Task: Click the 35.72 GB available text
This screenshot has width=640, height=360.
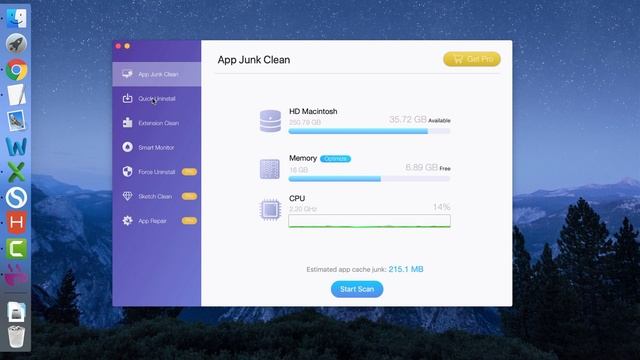Action: (x=420, y=120)
